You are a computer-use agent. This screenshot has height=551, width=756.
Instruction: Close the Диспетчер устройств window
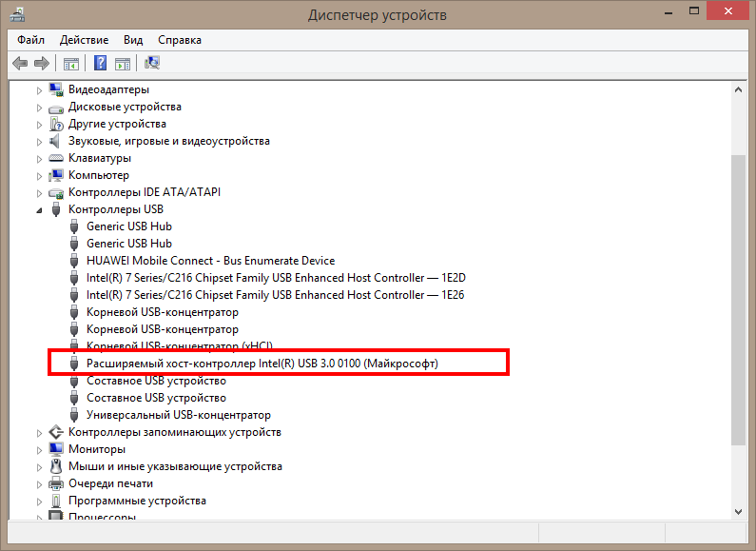pyautogui.click(x=728, y=11)
